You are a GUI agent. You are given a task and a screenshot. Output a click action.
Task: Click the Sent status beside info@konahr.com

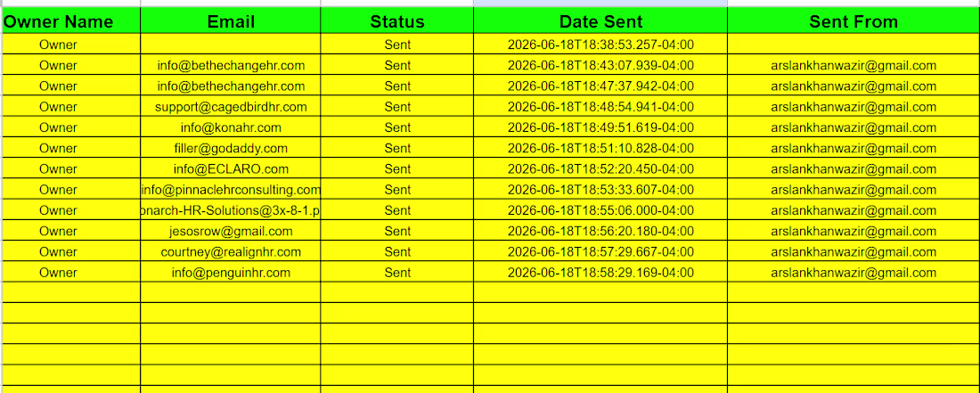tap(396, 127)
